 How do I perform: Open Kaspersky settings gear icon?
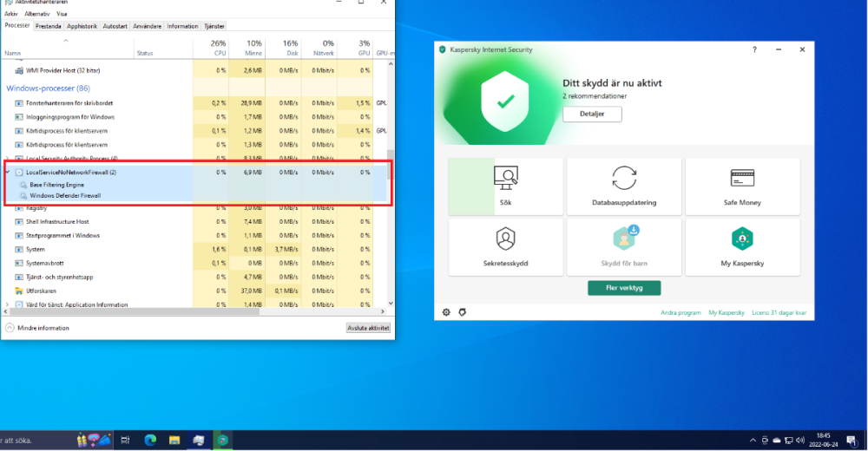coord(446,312)
